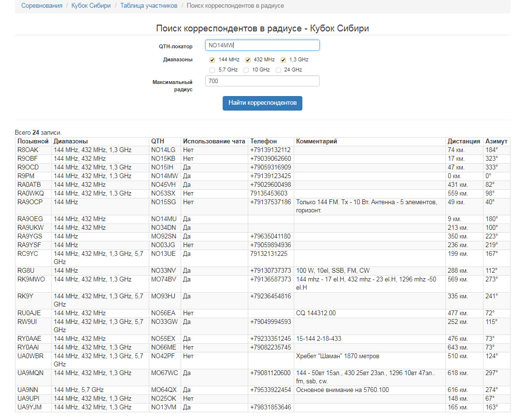
Task: Select the R8OAK callsign row
Action: click(x=28, y=150)
